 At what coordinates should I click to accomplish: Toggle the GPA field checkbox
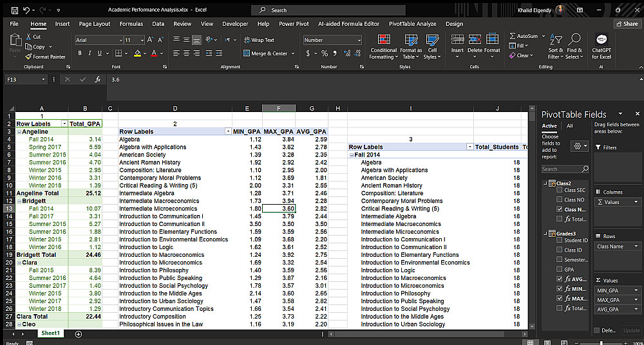[x=560, y=269]
